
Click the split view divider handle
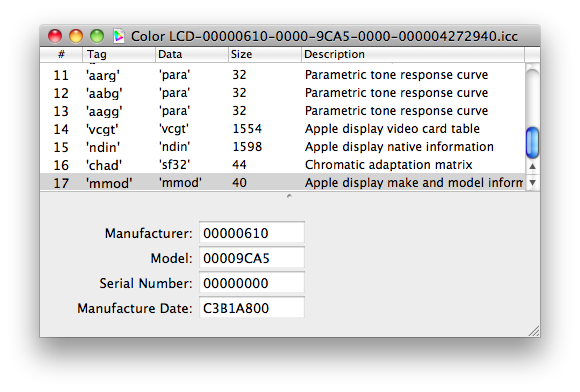[289, 196]
